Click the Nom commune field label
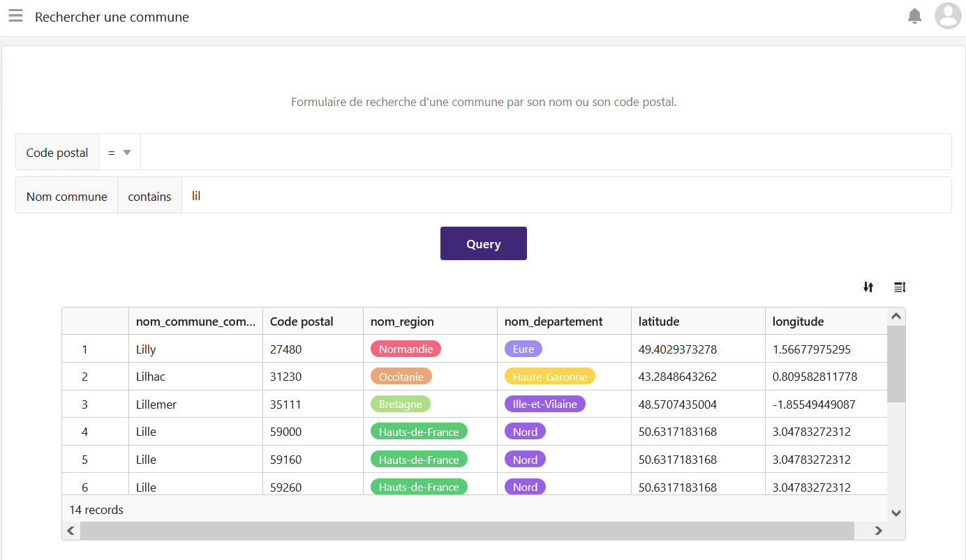966x560 pixels. pos(67,196)
